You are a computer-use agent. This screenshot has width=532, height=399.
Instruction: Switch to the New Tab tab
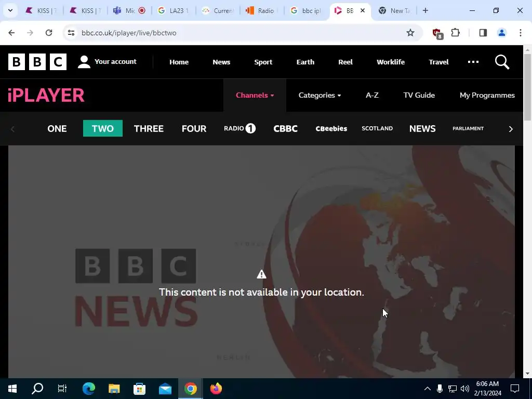tap(394, 10)
